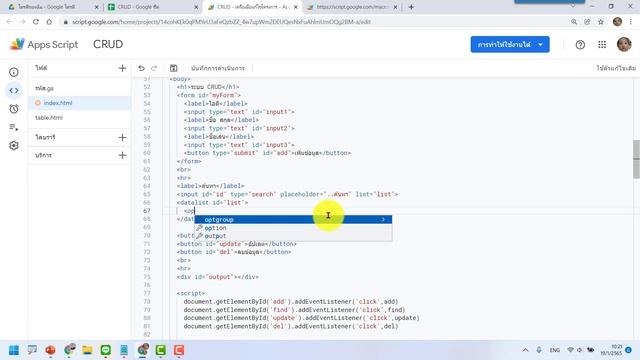Add a library with plus icon
The width and height of the screenshot is (640, 360).
pyautogui.click(x=122, y=138)
